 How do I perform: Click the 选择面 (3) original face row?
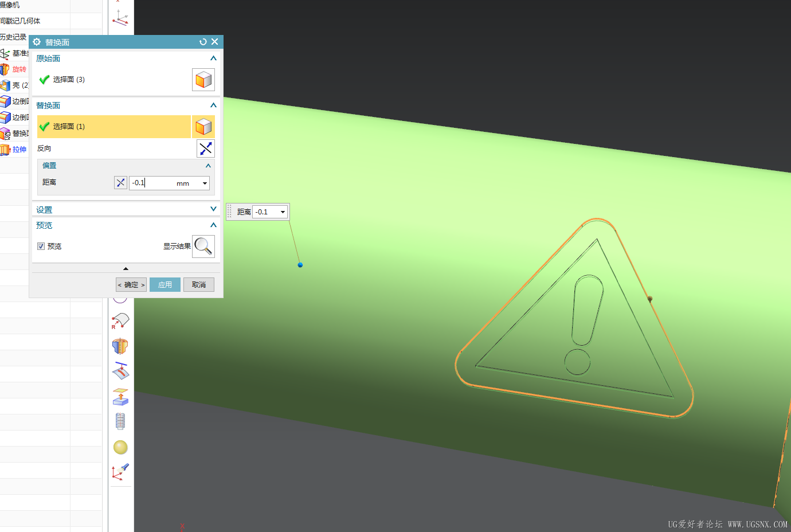point(114,80)
